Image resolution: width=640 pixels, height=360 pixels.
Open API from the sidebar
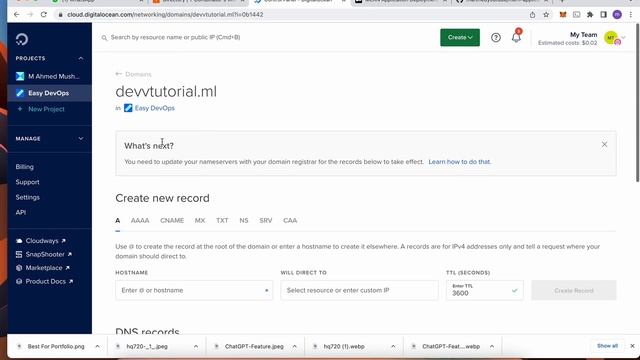tap(21, 212)
